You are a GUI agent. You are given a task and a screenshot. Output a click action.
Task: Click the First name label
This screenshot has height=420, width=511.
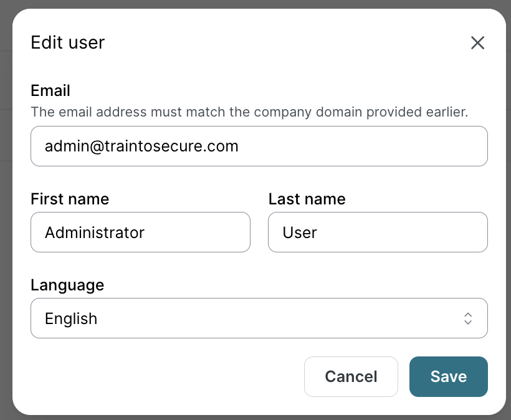[70, 199]
